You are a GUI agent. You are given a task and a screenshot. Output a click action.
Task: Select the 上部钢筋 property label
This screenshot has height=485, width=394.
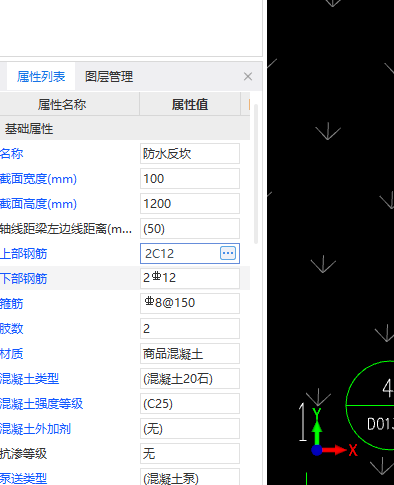click(x=23, y=254)
